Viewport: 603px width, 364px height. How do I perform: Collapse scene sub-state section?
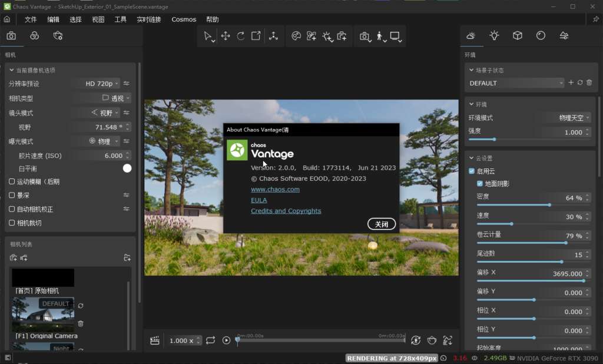click(x=471, y=70)
